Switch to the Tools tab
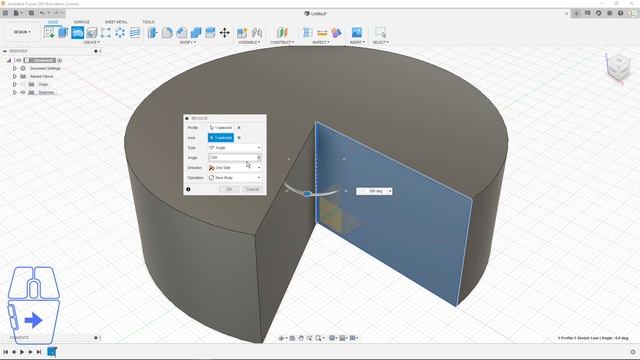The image size is (640, 360). [148, 22]
